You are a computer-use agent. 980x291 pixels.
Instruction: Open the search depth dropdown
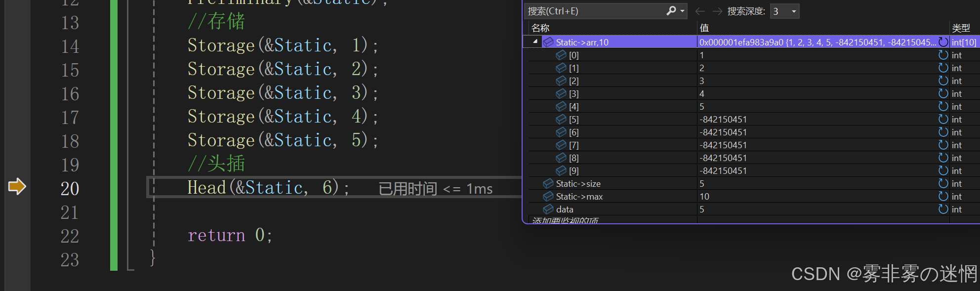pyautogui.click(x=794, y=11)
